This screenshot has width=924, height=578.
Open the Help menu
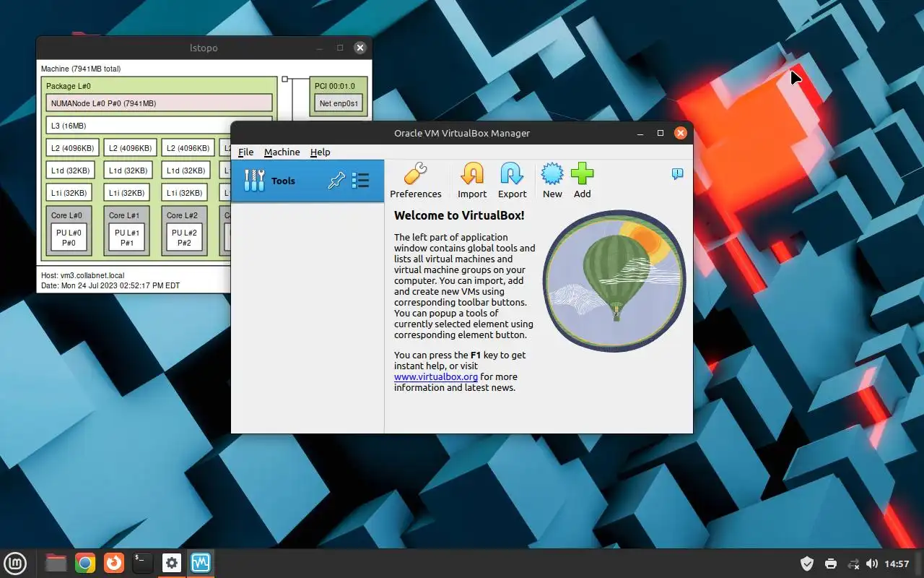click(320, 152)
